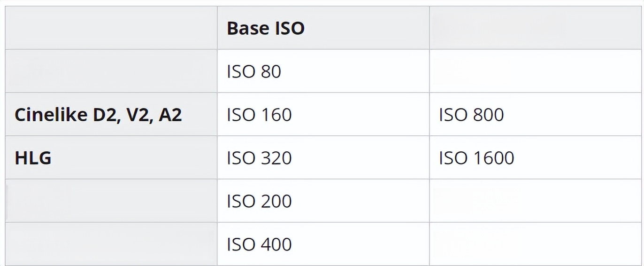Click the ISO 160 table cell
Screen dimensions: 644x266
coord(323,114)
